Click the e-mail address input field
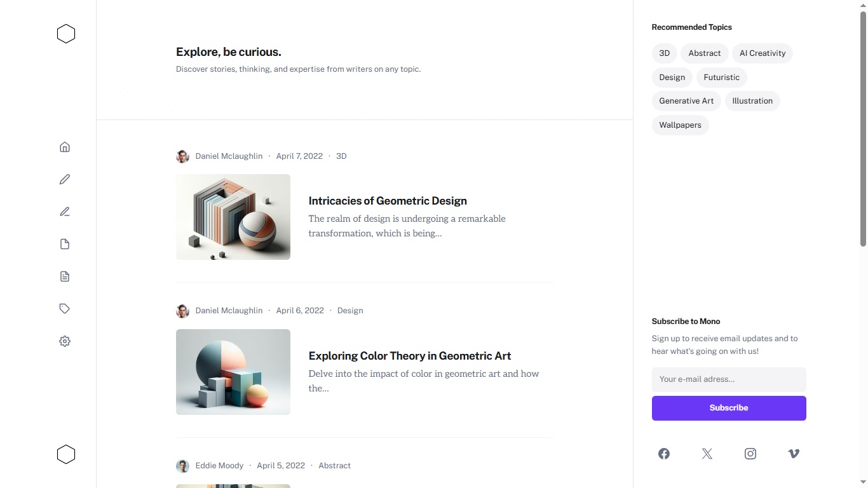Viewport: 868px width, 488px height. [729, 379]
